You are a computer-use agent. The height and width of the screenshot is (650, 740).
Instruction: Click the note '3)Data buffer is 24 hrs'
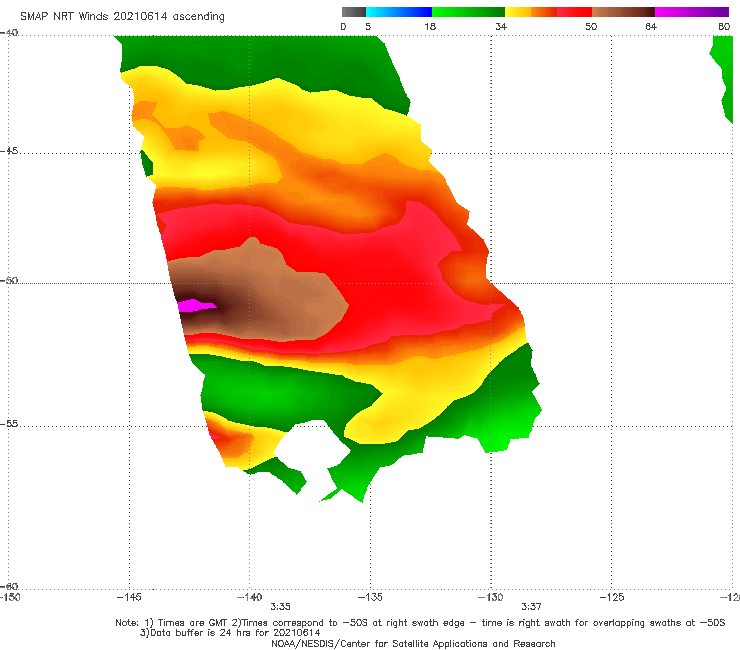coord(230,633)
